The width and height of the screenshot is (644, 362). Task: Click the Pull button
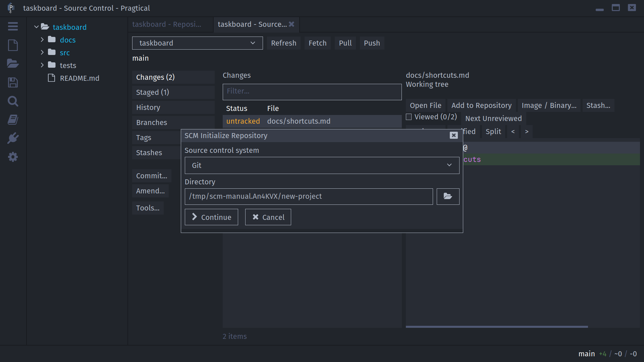[x=345, y=43]
